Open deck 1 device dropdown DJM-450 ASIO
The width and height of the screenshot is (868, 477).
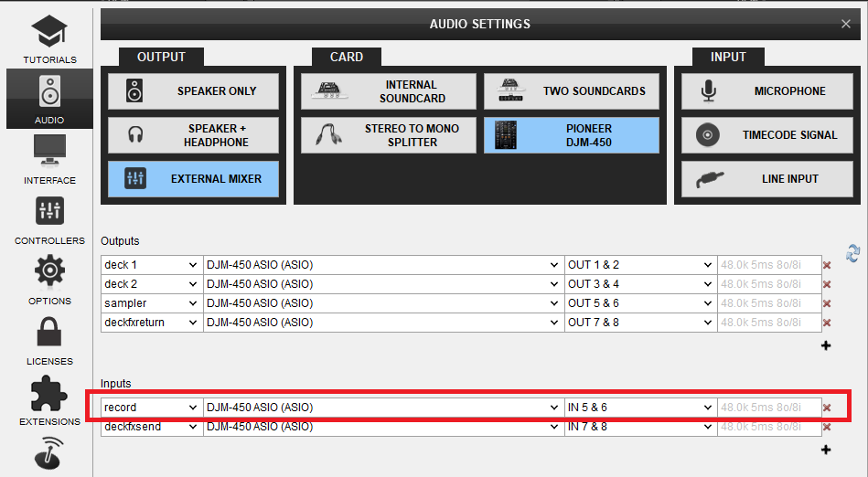(383, 265)
